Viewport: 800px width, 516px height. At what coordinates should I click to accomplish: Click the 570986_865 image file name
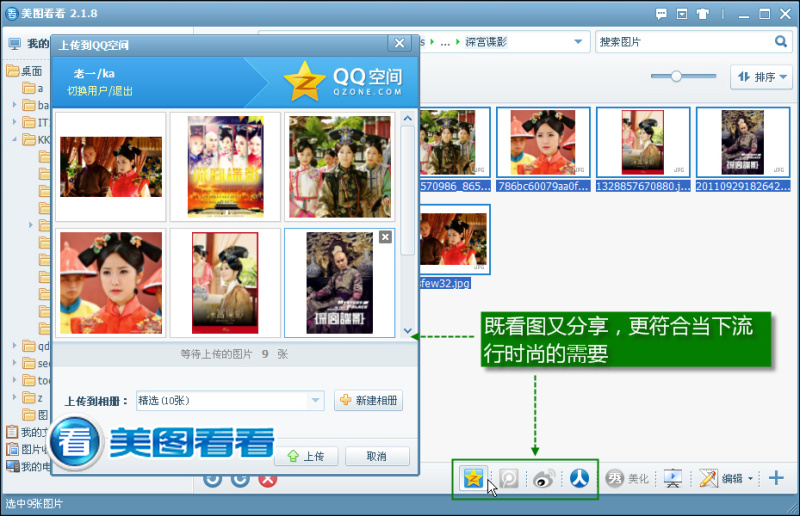pos(455,186)
